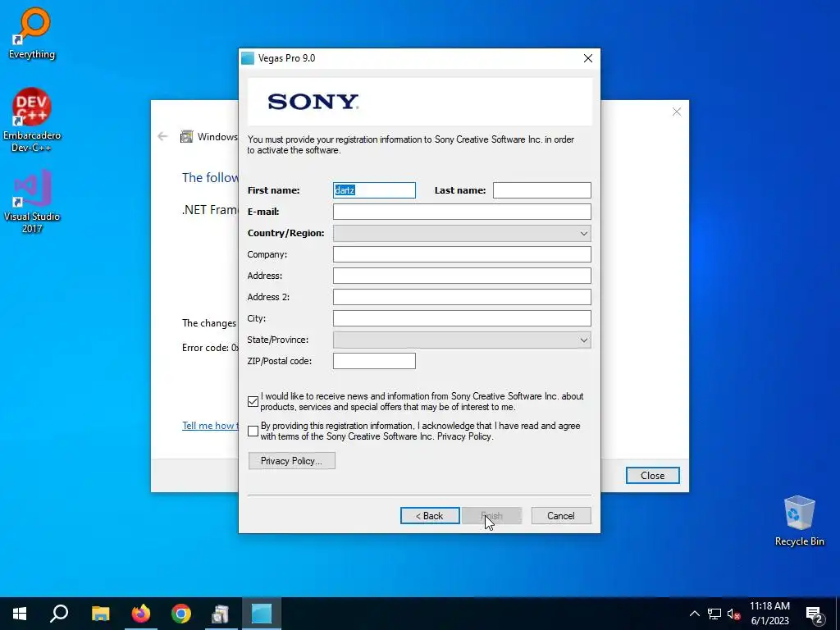Expand the Country/Region dropdown
The height and width of the screenshot is (630, 840).
pos(462,233)
